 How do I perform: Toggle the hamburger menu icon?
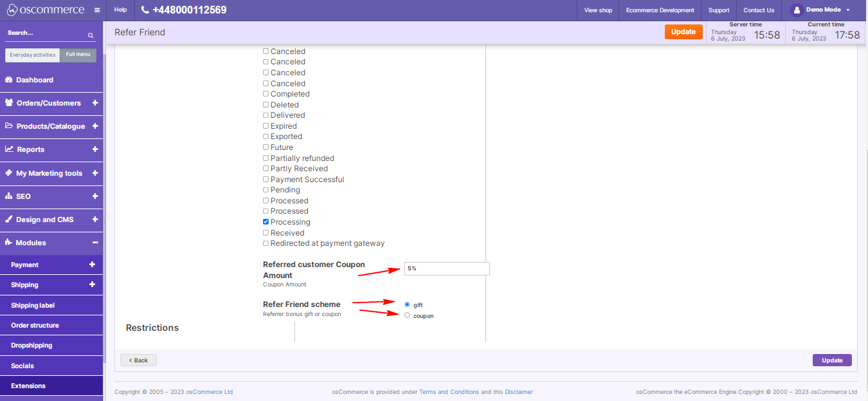click(97, 10)
